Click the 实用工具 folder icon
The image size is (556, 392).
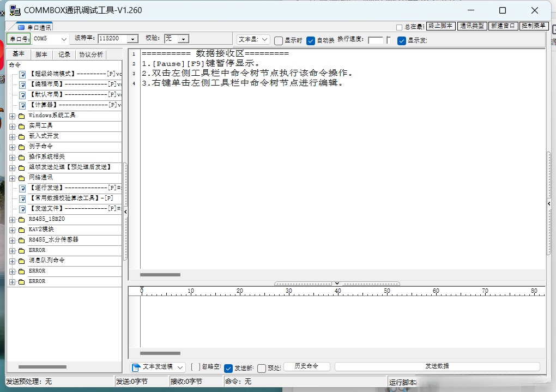tap(22, 126)
